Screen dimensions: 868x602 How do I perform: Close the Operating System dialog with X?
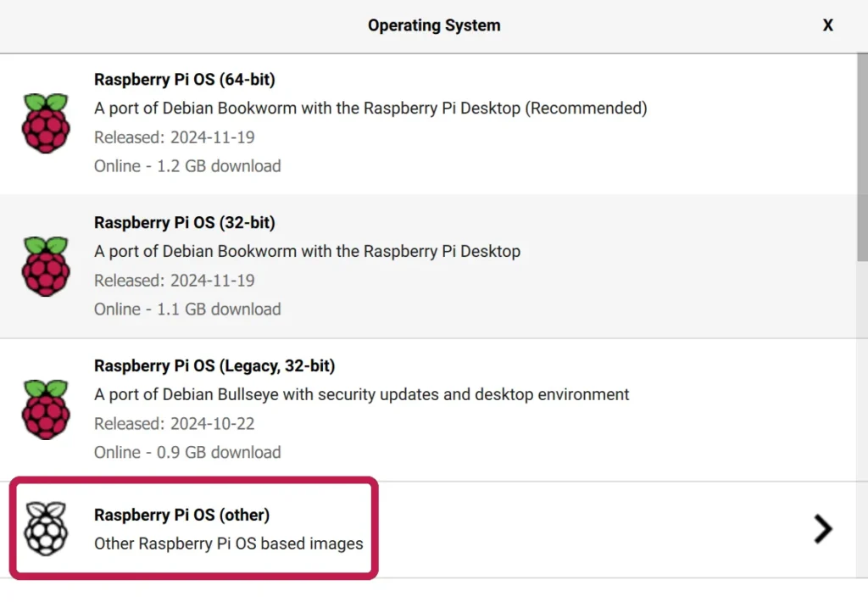tap(827, 25)
